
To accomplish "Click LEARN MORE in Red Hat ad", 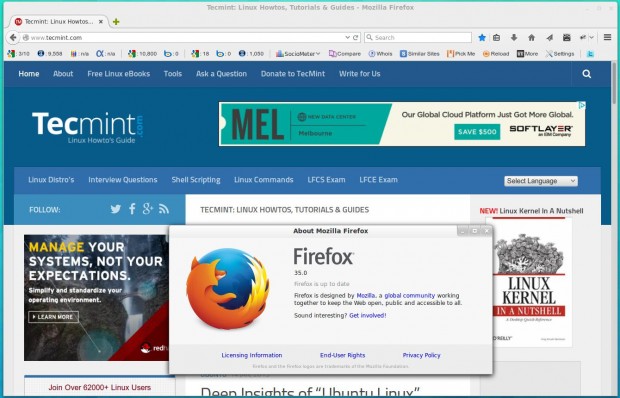I will click(x=53, y=317).
